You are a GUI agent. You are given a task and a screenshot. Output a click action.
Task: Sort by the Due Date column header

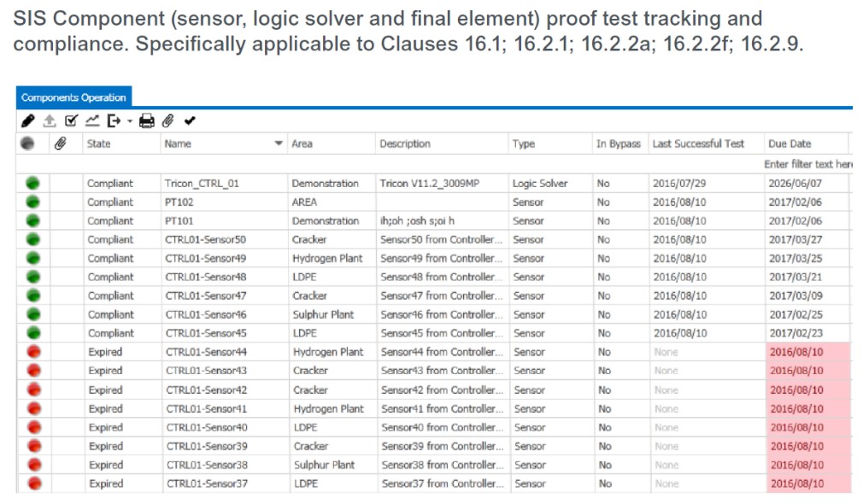(790, 144)
